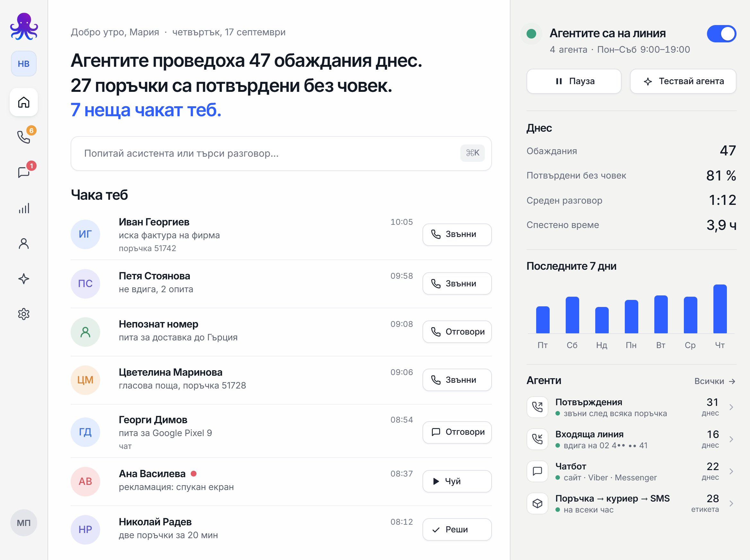This screenshot has height=560, width=750.
Task: Click Пауза to pause the agents
Action: [x=574, y=81]
